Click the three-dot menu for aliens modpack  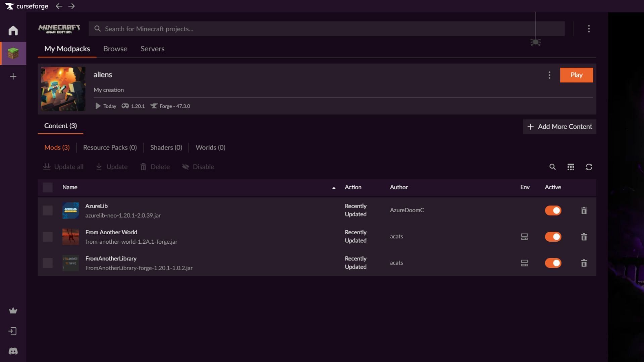pyautogui.click(x=549, y=75)
